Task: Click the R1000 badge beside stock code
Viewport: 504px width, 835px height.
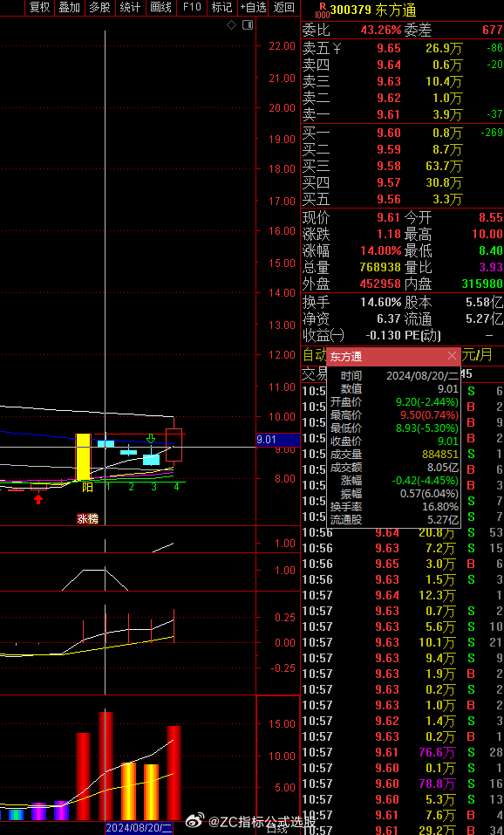Action: [x=322, y=10]
